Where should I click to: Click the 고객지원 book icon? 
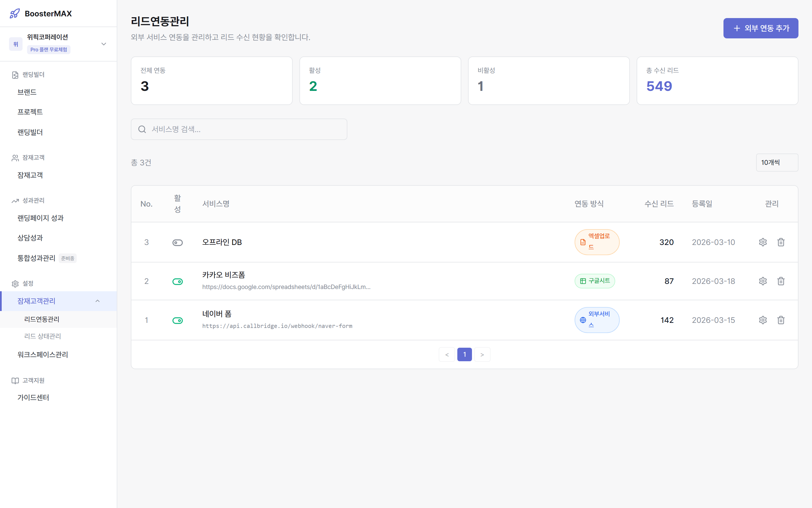pyautogui.click(x=15, y=381)
